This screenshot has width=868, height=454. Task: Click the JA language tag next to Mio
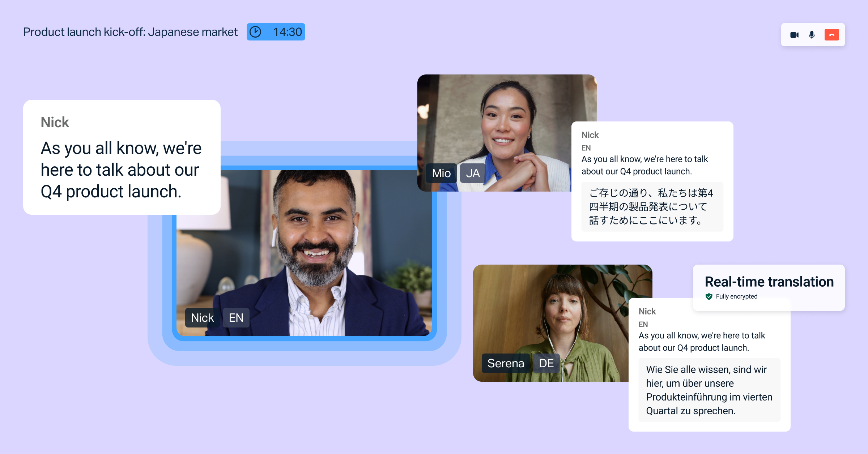(473, 173)
